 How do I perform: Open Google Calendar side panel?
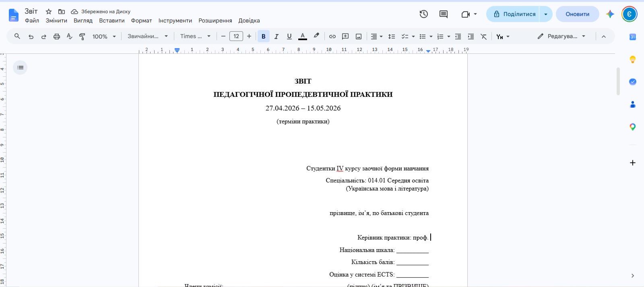633,37
